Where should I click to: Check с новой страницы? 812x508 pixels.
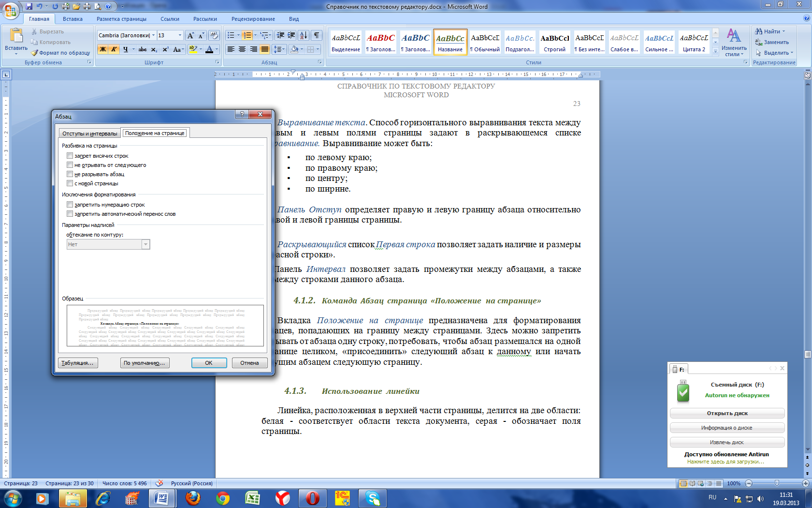pos(70,183)
